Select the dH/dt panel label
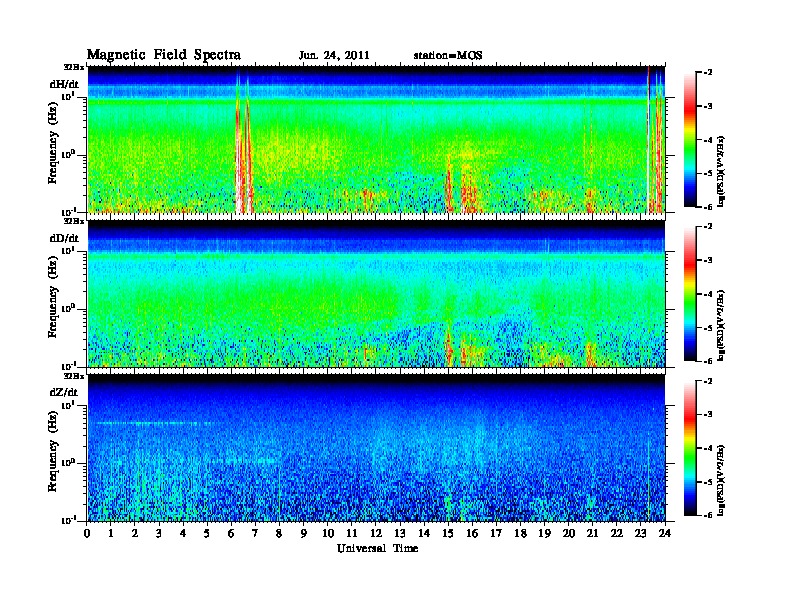The image size is (792, 612). 64,84
